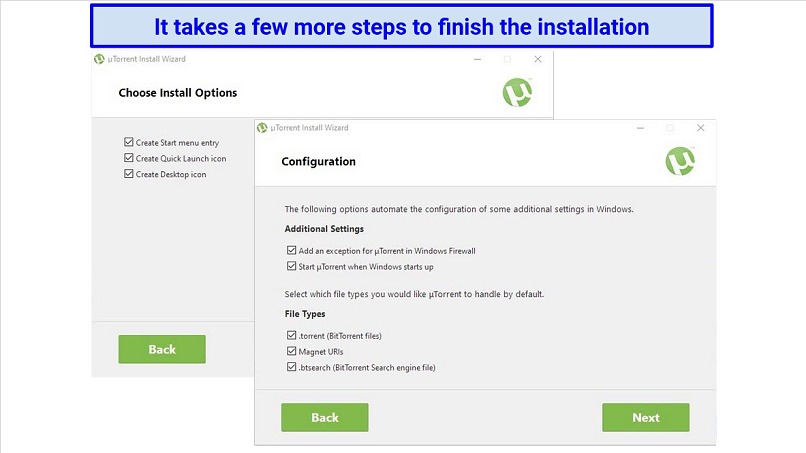The height and width of the screenshot is (453, 806).
Task: Click the blue installation steps banner
Action: click(401, 26)
